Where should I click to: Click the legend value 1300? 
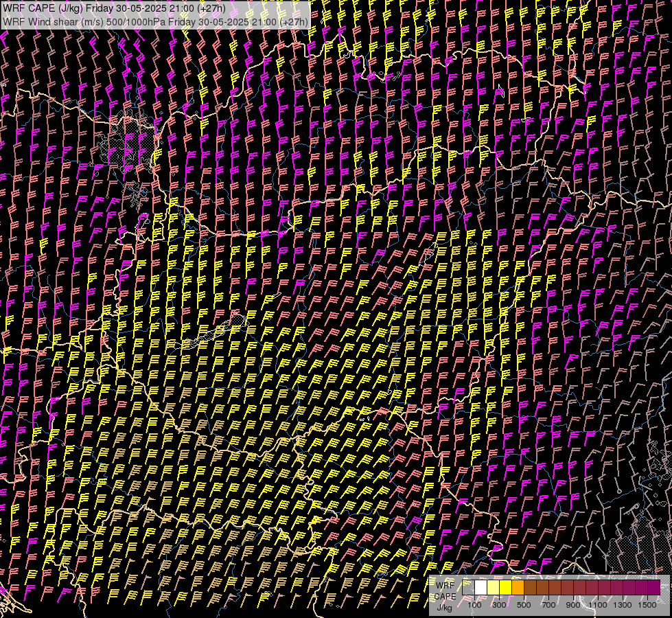623,605
